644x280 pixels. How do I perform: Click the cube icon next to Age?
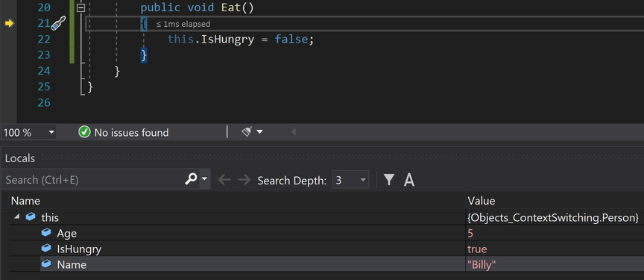pyautogui.click(x=46, y=233)
